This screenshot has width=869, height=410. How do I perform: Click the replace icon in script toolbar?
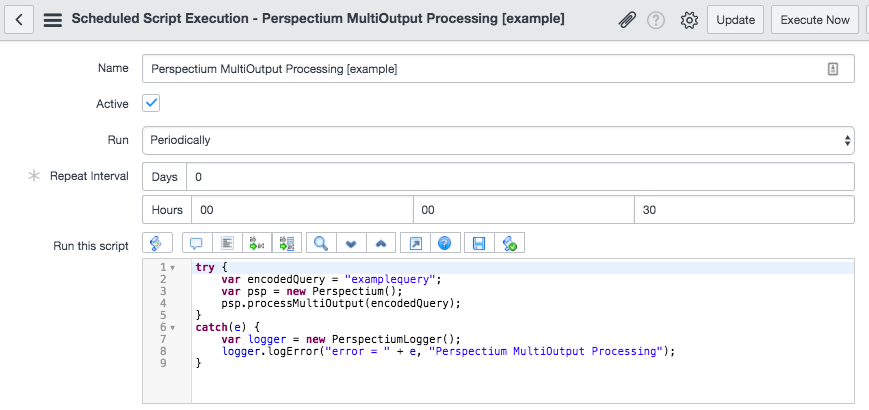(x=257, y=243)
